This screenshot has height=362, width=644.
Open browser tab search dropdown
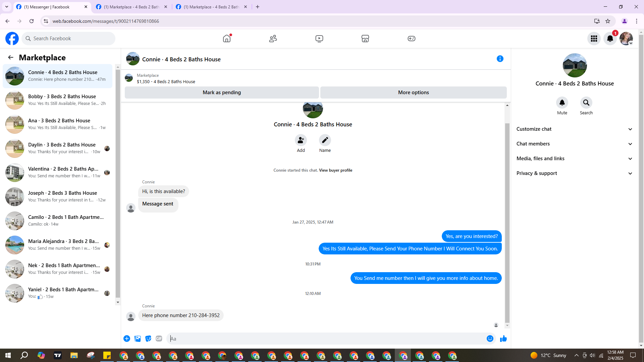pos(7,7)
